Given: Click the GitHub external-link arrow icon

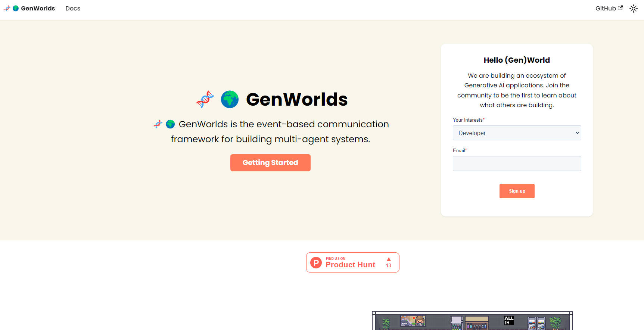Looking at the screenshot, I should point(620,8).
